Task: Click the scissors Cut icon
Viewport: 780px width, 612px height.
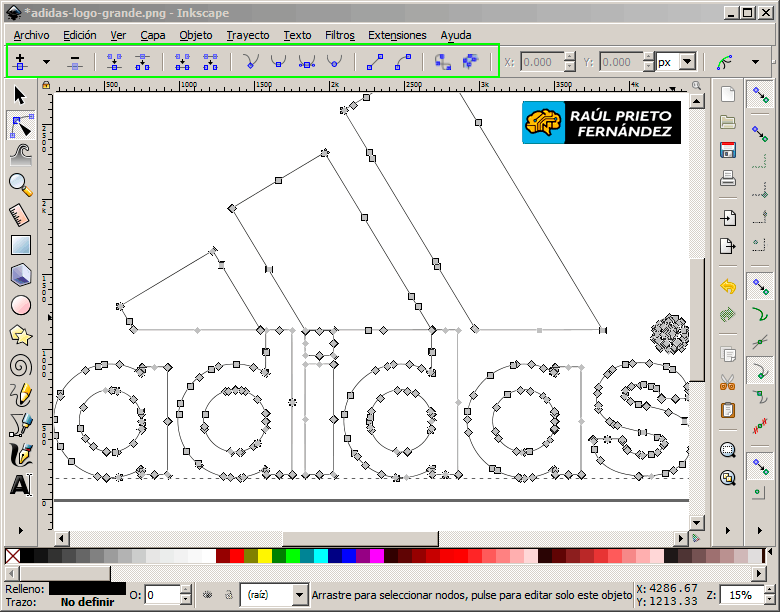Action: [728, 380]
